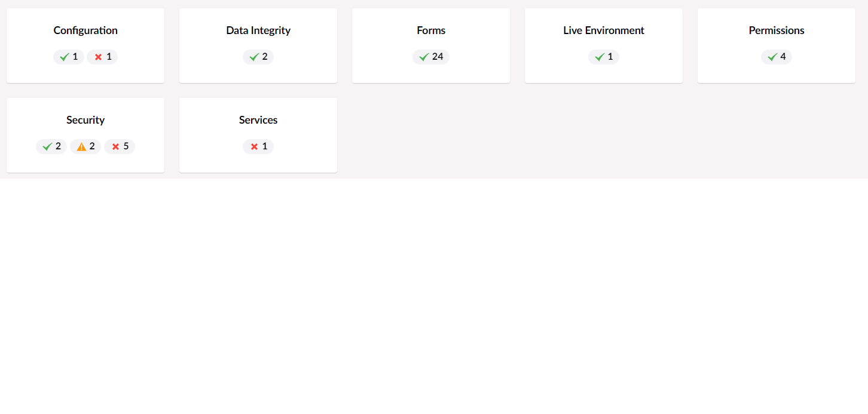Click the Live Environment success checkmark badge
The width and height of the screenshot is (868, 414).
coord(604,57)
